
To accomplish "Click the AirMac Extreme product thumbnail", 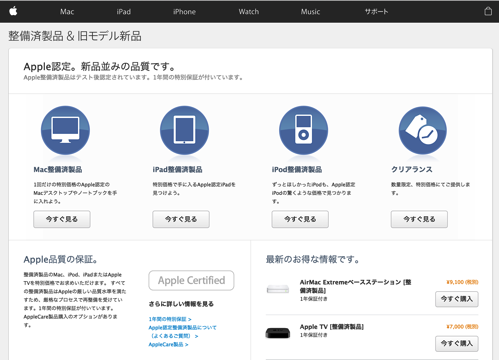I will click(278, 289).
